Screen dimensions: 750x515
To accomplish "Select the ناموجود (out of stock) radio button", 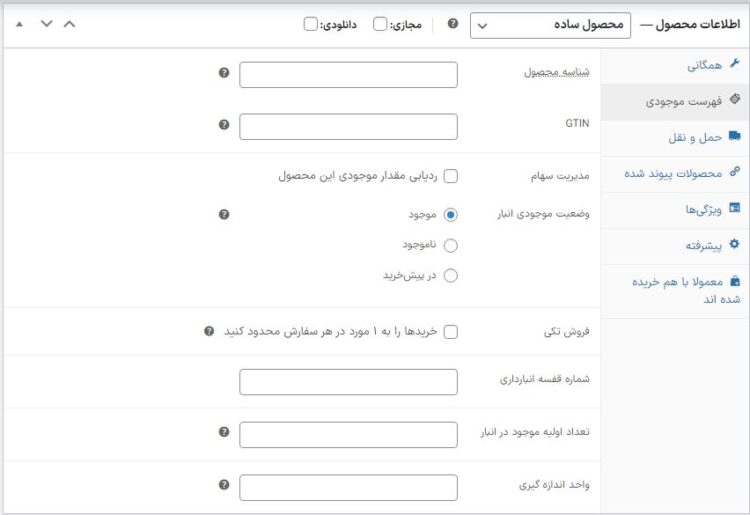I will click(451, 245).
